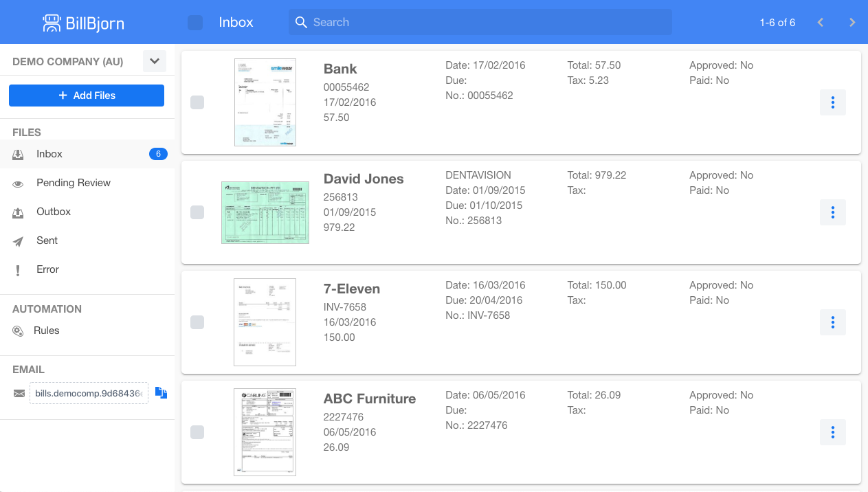The height and width of the screenshot is (492, 868).
Task: Click the green David Jones invoice thumbnail
Action: point(265,213)
